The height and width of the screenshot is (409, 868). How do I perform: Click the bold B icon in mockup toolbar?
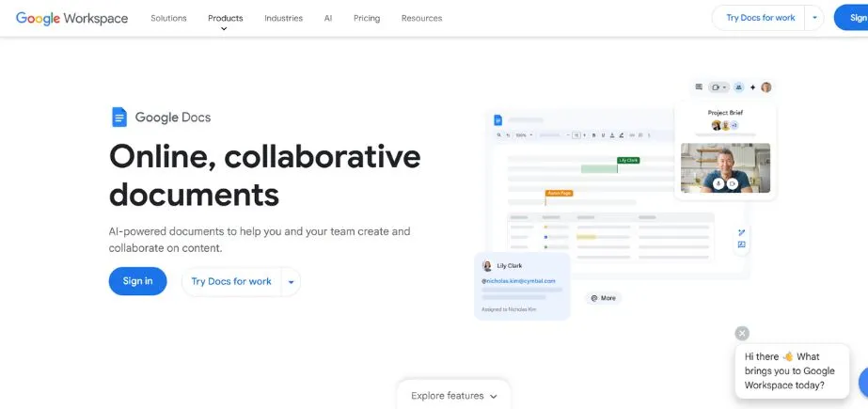pyautogui.click(x=594, y=135)
